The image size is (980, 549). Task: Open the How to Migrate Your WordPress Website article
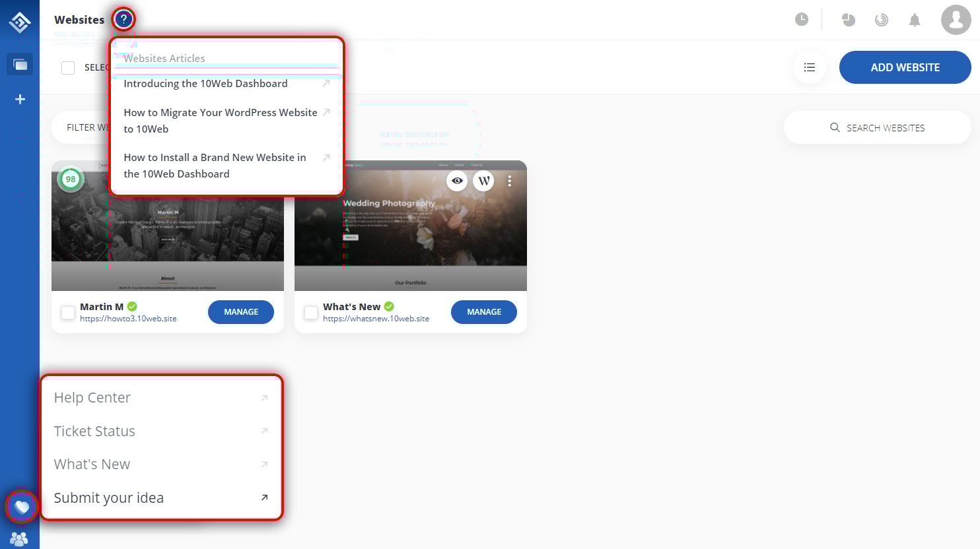(220, 120)
